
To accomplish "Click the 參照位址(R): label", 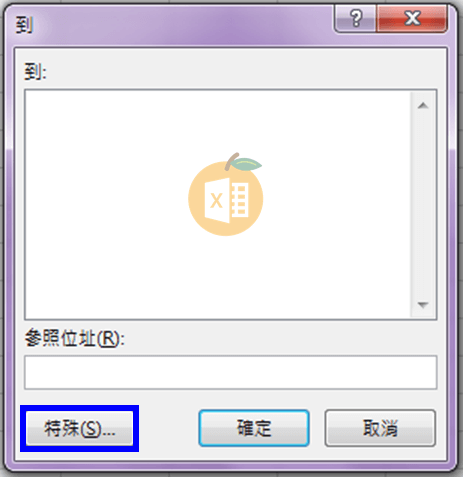I will coord(75,339).
